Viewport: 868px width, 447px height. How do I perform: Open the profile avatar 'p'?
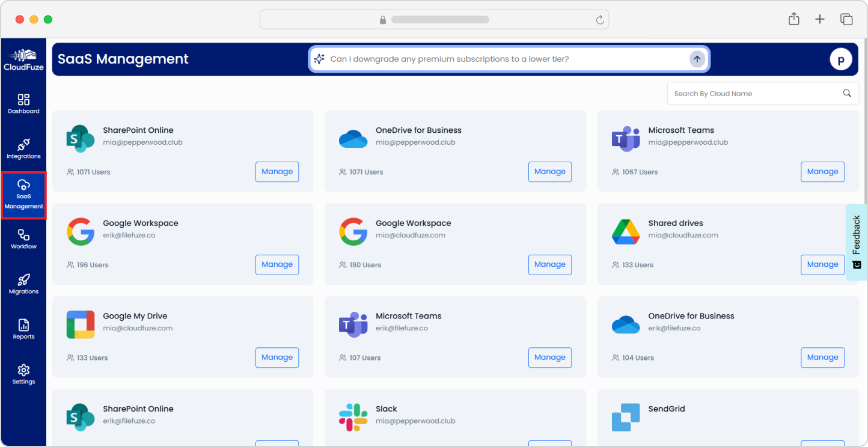click(x=841, y=59)
